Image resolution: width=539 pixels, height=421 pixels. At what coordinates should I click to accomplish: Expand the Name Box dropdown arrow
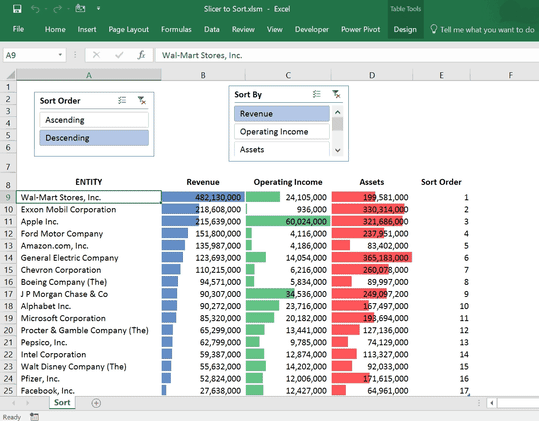pos(60,55)
